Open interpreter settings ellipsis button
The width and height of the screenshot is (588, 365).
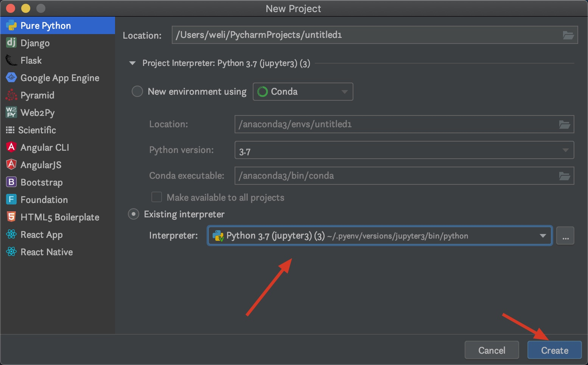(x=565, y=236)
